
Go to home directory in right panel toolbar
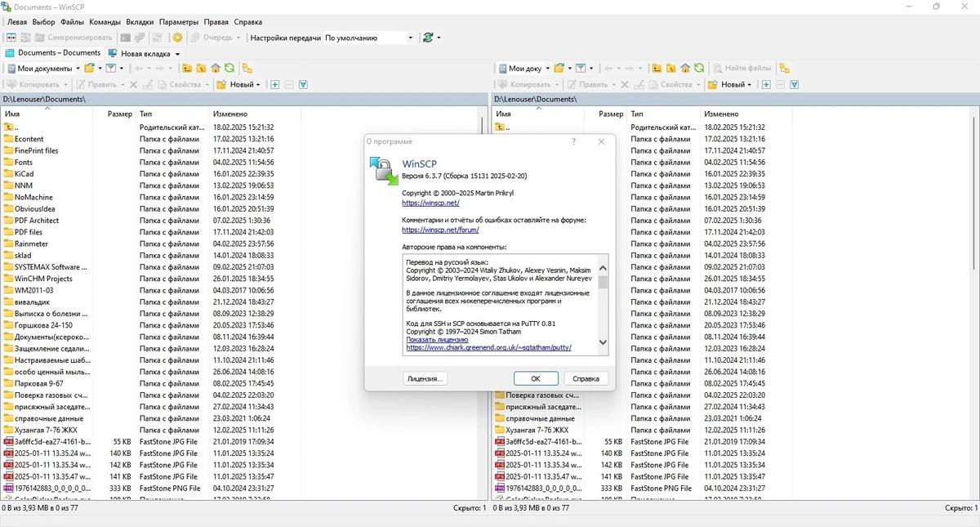click(685, 69)
